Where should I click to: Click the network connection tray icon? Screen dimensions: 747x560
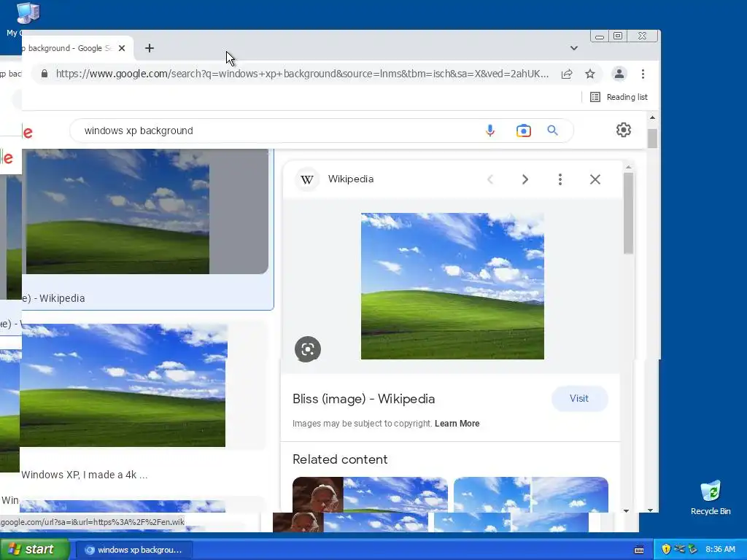679,549
